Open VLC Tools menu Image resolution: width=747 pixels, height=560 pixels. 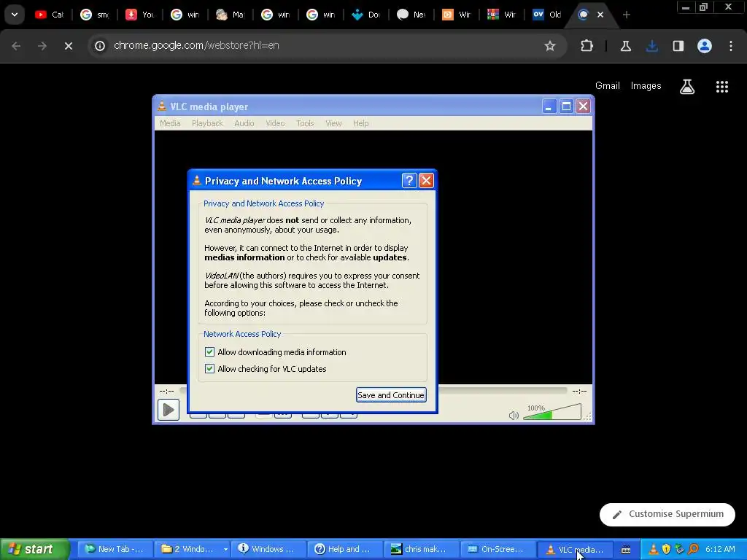[x=305, y=123]
